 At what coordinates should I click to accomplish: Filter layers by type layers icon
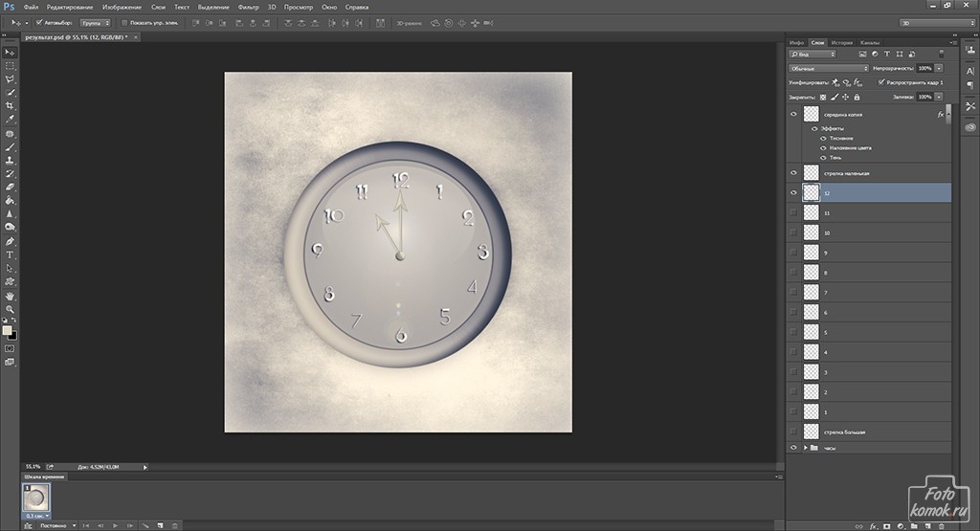point(887,55)
